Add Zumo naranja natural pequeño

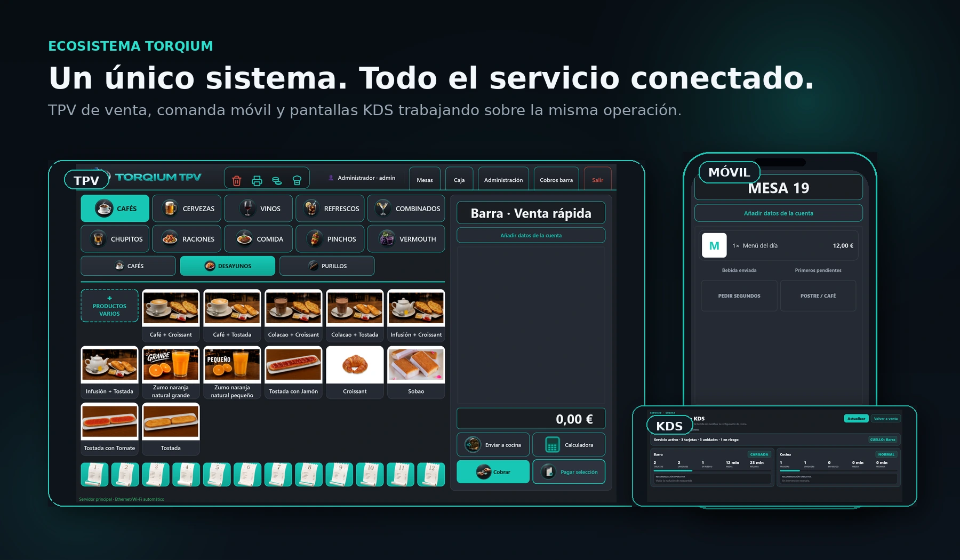tap(232, 372)
